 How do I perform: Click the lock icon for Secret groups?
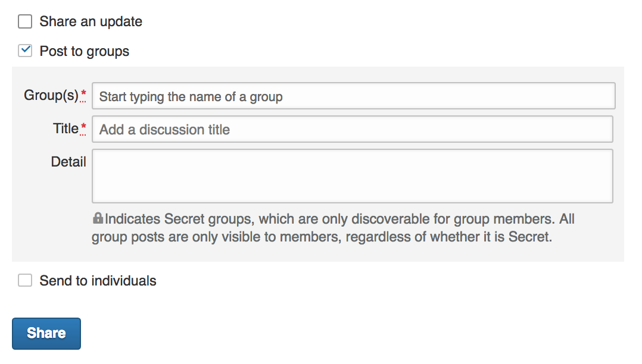coord(98,219)
